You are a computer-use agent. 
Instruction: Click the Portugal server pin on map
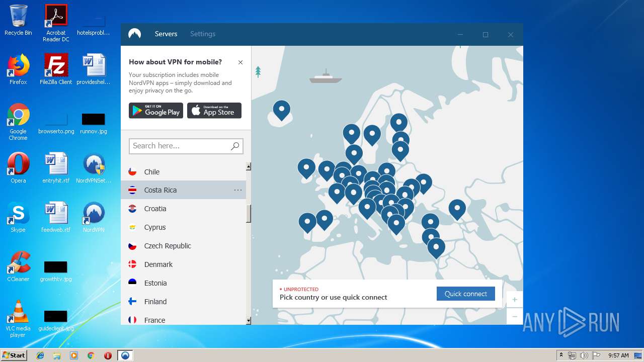(x=307, y=222)
